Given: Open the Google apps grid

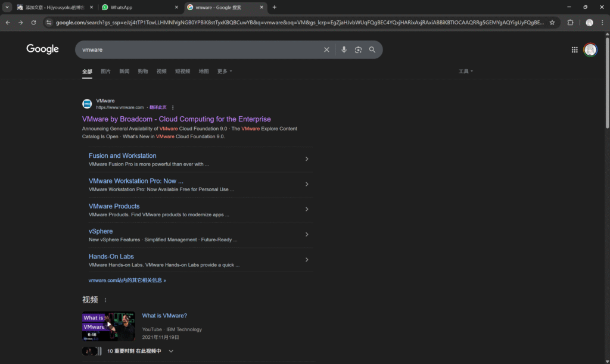Looking at the screenshot, I should [575, 50].
